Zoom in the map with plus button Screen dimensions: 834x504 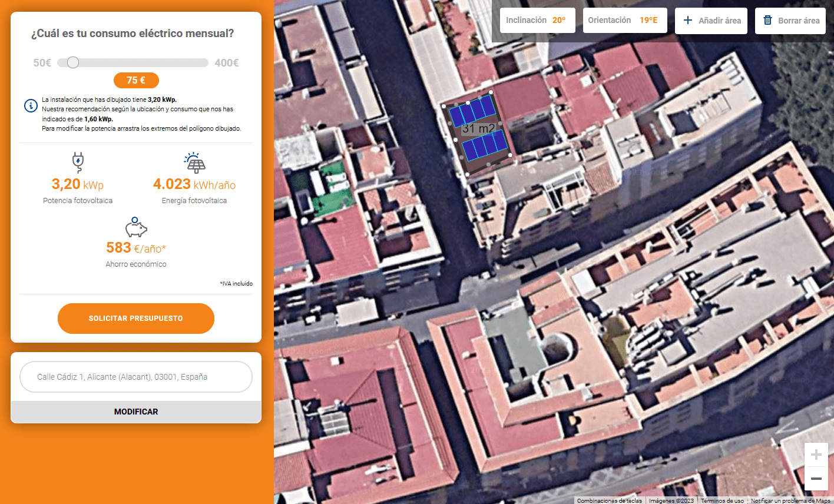[x=816, y=455]
